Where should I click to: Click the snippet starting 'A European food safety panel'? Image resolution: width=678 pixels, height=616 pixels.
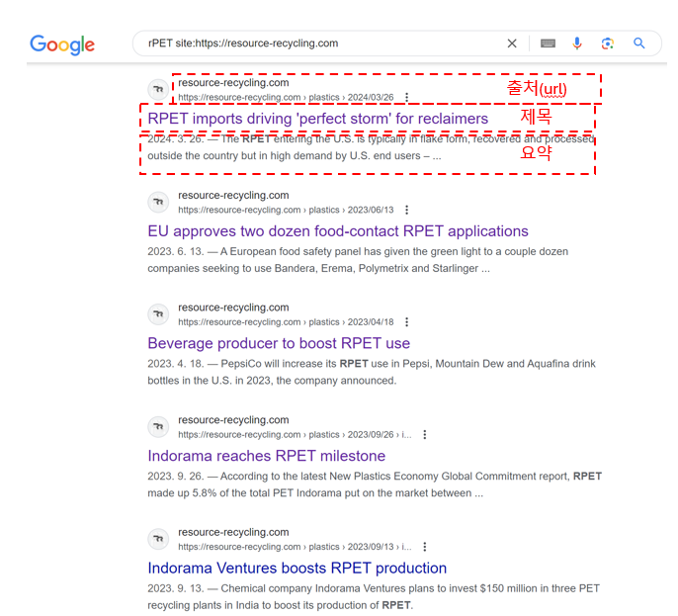(x=358, y=260)
